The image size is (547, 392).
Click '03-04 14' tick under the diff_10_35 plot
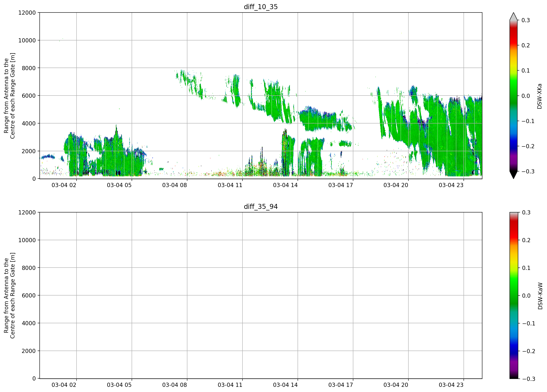click(285, 185)
